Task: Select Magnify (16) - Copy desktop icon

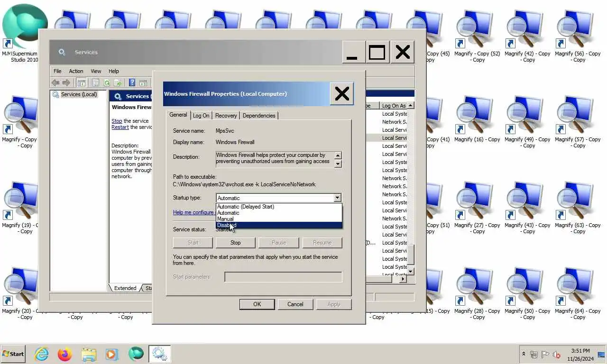Action: pos(477,118)
